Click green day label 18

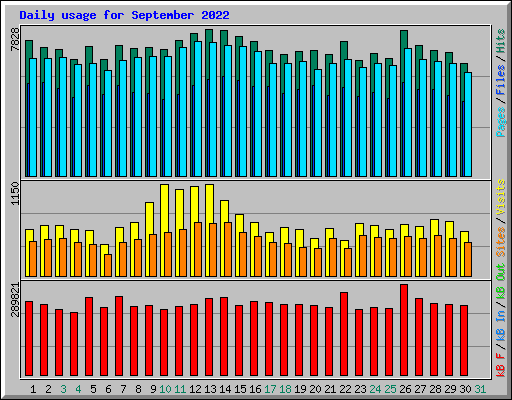pyautogui.click(x=285, y=389)
